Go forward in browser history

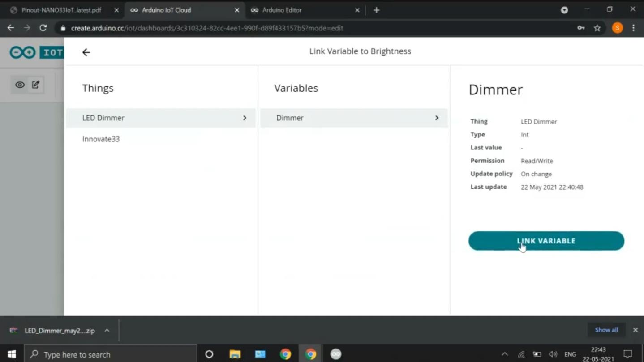(27, 28)
